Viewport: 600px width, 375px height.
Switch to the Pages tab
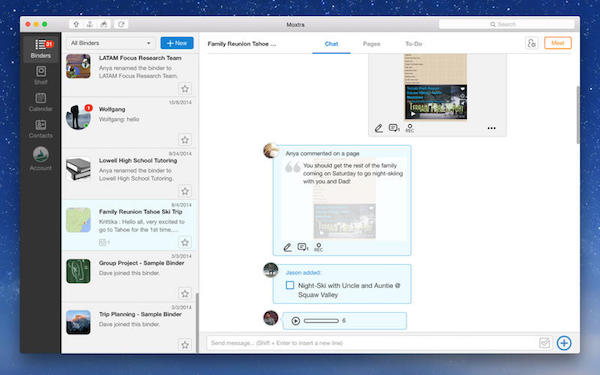[x=371, y=44]
